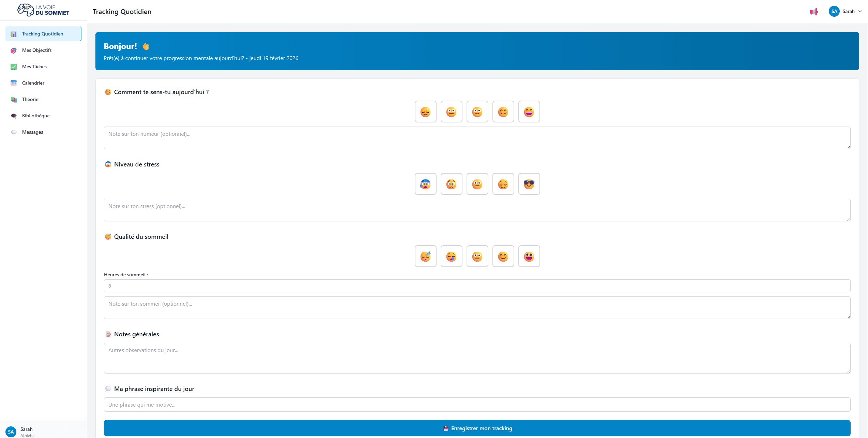Focus the Ma phrase inspirante input
Image resolution: width=868 pixels, height=438 pixels.
[x=477, y=405]
